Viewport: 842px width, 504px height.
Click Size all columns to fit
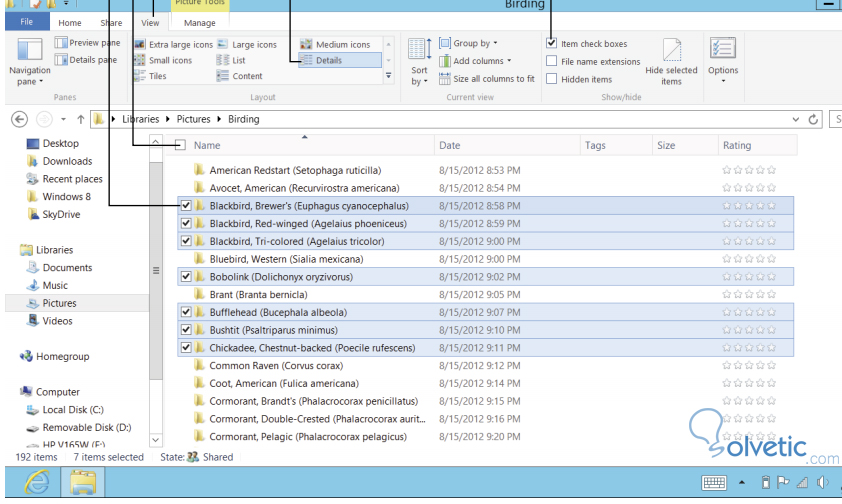click(487, 78)
